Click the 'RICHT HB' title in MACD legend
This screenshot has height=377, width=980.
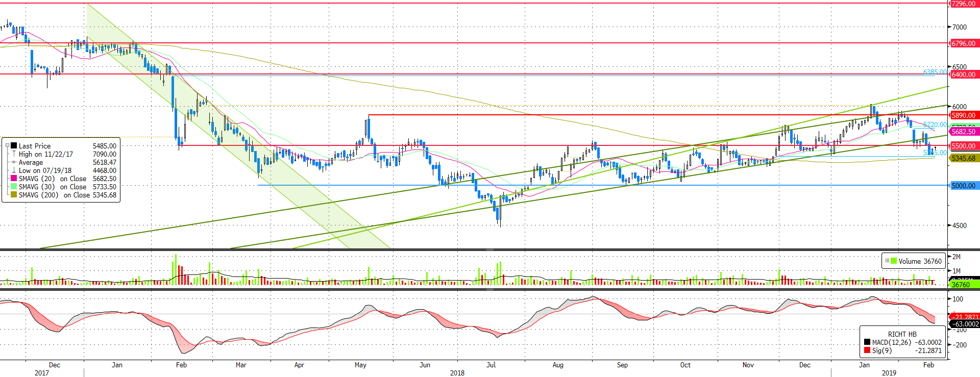click(902, 334)
